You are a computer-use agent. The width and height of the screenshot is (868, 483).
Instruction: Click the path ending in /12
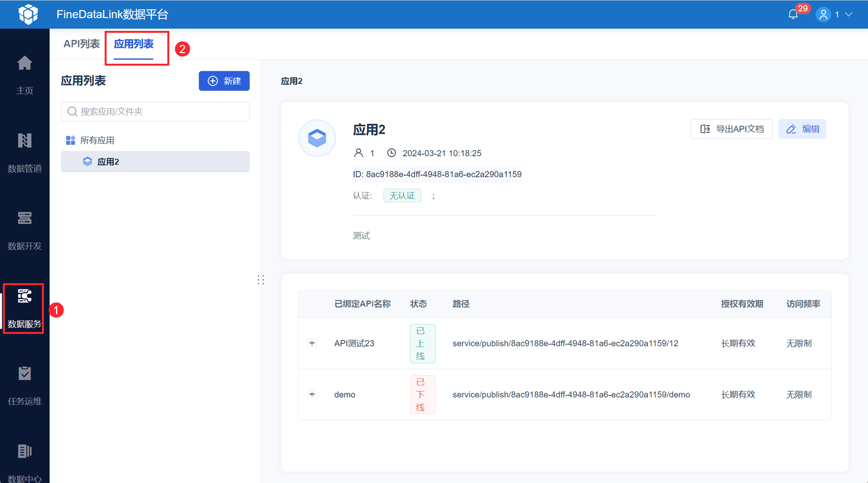566,344
